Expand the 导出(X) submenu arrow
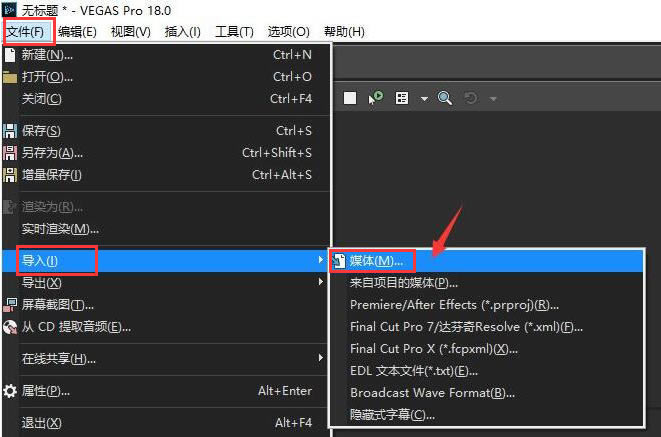 point(321,282)
